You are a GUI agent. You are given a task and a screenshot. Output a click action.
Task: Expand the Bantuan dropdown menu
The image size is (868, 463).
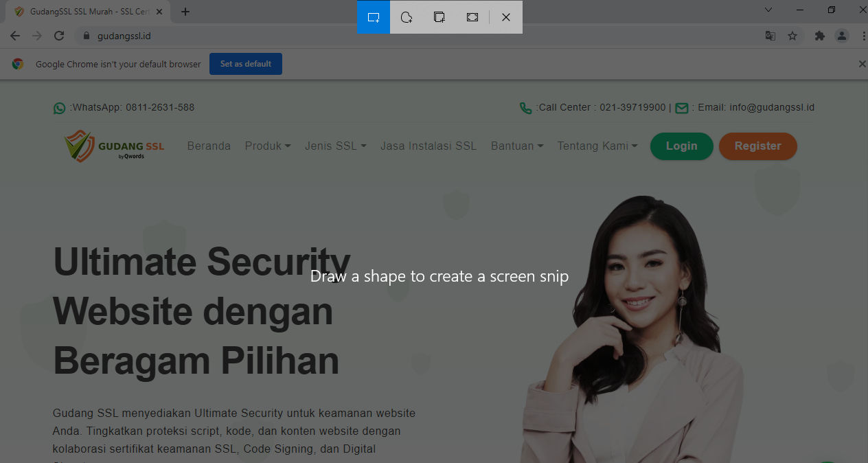[x=517, y=146]
